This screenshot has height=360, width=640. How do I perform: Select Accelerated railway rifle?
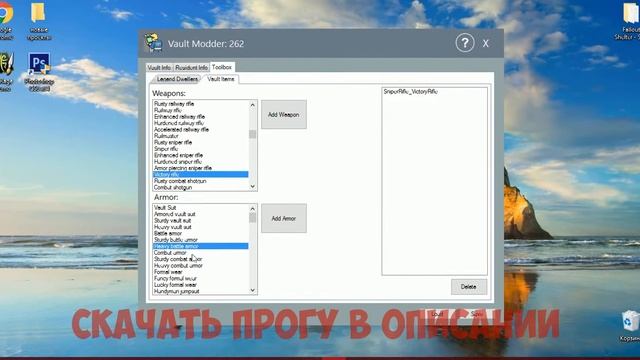pos(200,129)
